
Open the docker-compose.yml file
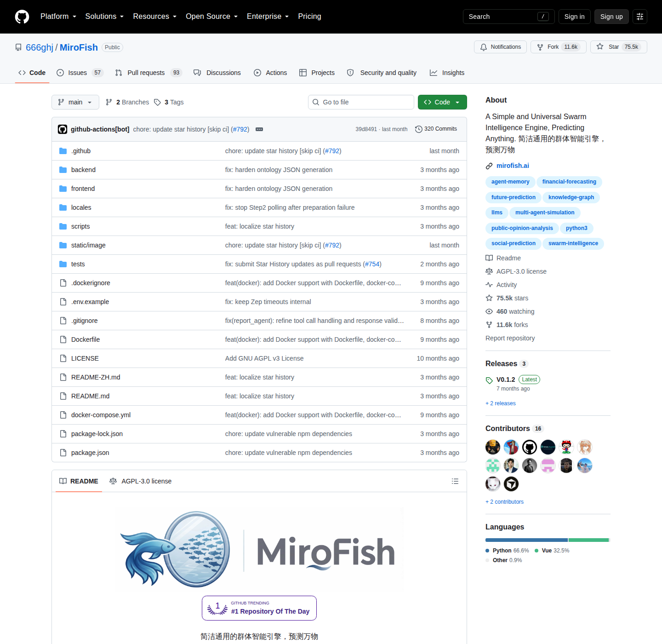pos(101,415)
